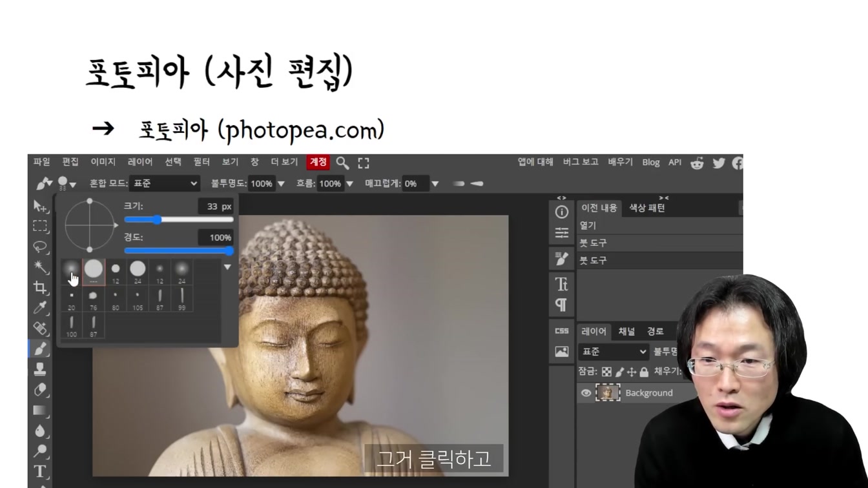Screen dimensions: 868x488
Task: Select the Eyedropper tool
Action: (x=40, y=308)
